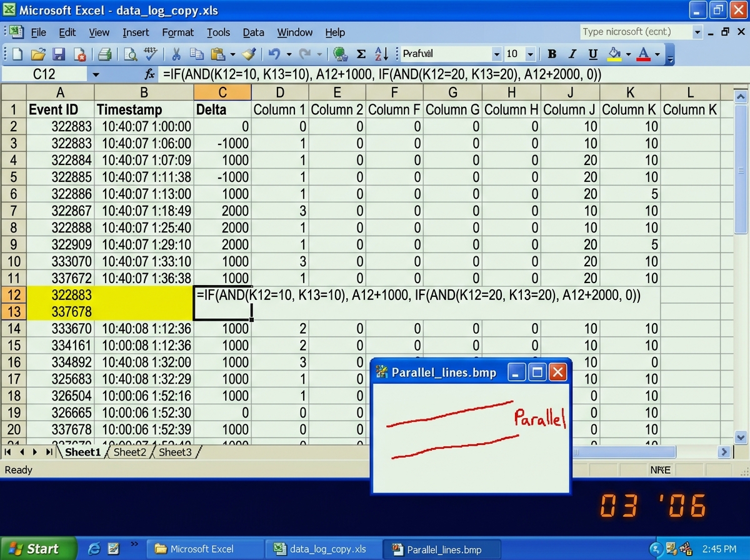The width and height of the screenshot is (750, 560).
Task: Select the Format Painter brush
Action: [249, 54]
